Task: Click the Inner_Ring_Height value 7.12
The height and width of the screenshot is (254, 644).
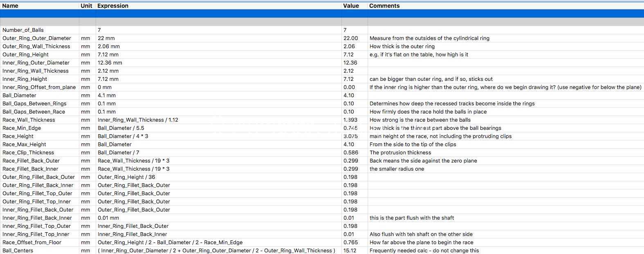Action: tap(349, 79)
